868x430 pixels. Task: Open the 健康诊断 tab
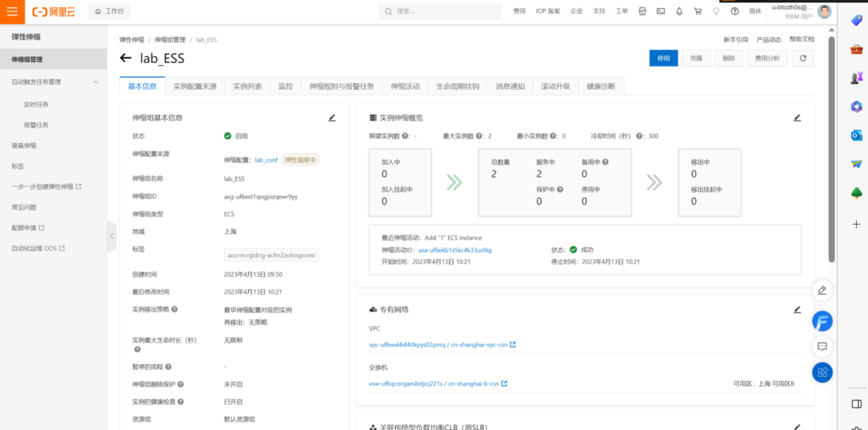[x=601, y=86]
